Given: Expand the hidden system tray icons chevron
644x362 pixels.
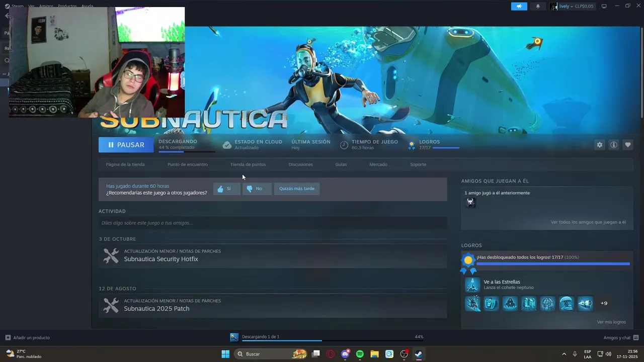Looking at the screenshot, I should click(x=563, y=354).
